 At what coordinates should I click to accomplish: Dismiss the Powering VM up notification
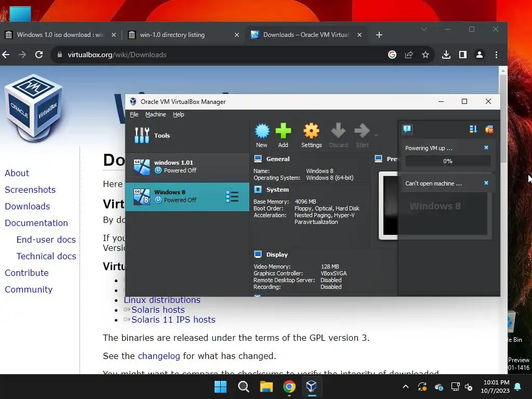pos(486,148)
